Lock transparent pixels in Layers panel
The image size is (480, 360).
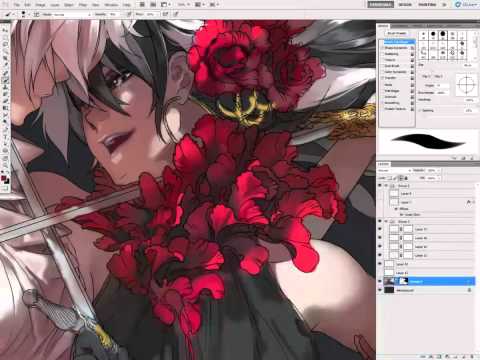[391, 178]
